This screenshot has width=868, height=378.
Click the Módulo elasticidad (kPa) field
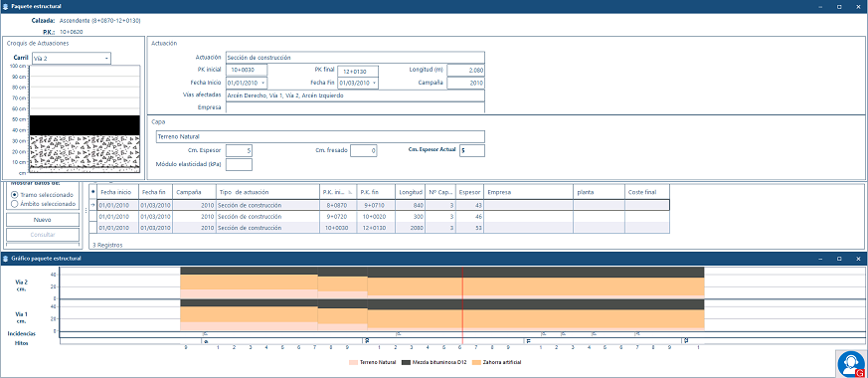point(240,164)
